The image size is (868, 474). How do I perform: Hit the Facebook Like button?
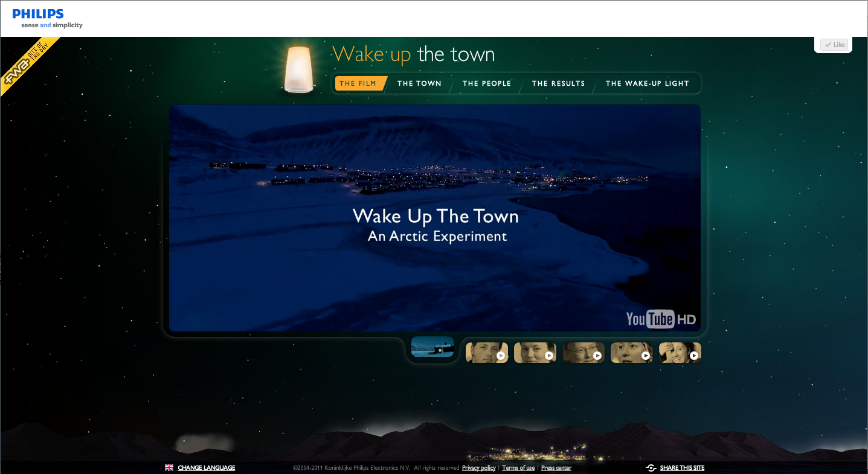[834, 45]
